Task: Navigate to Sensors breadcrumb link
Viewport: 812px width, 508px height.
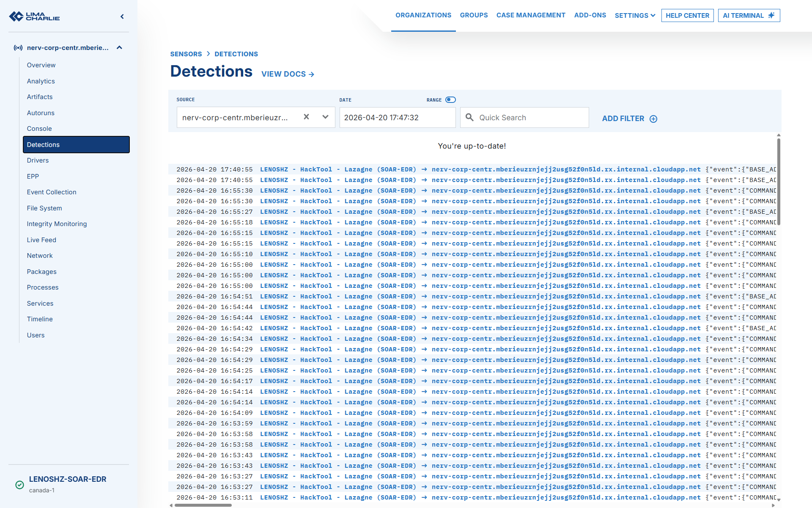Action: pyautogui.click(x=186, y=54)
